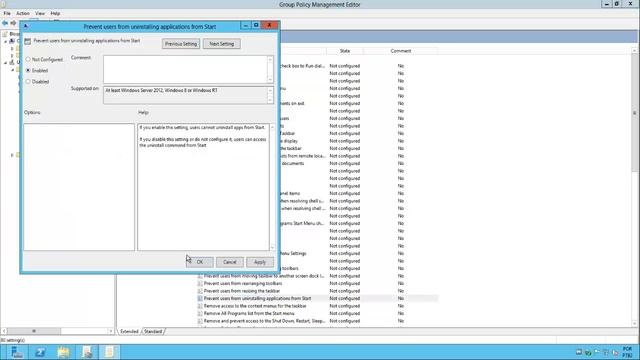Open the Action menu

click(x=22, y=13)
